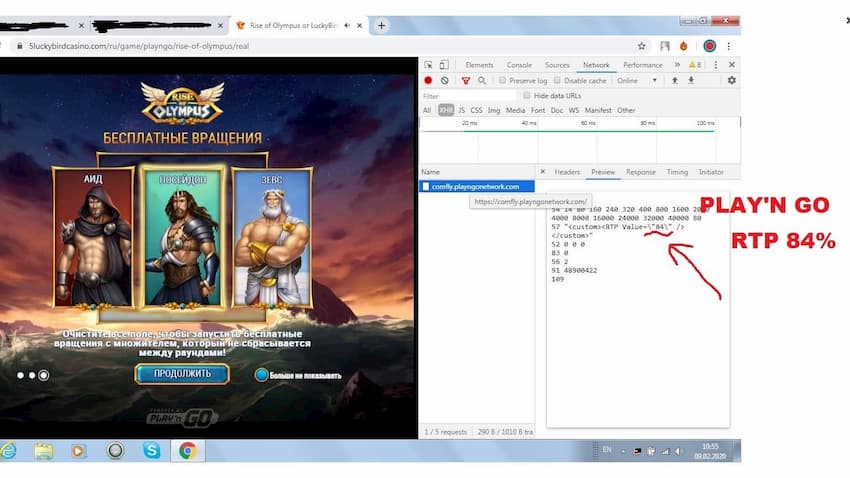
Task: Launch Windows Media Player from taskbar
Action: coord(78,451)
